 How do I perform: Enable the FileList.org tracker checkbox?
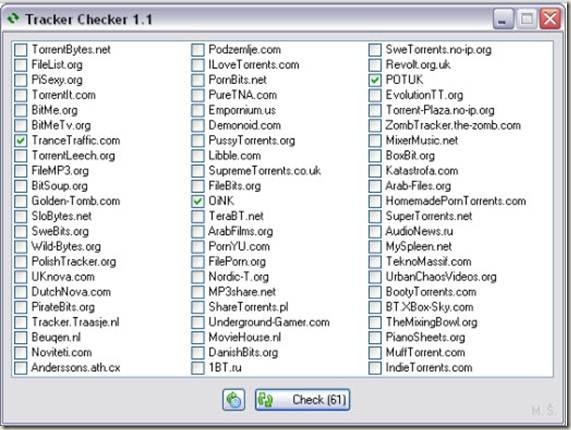pos(20,65)
